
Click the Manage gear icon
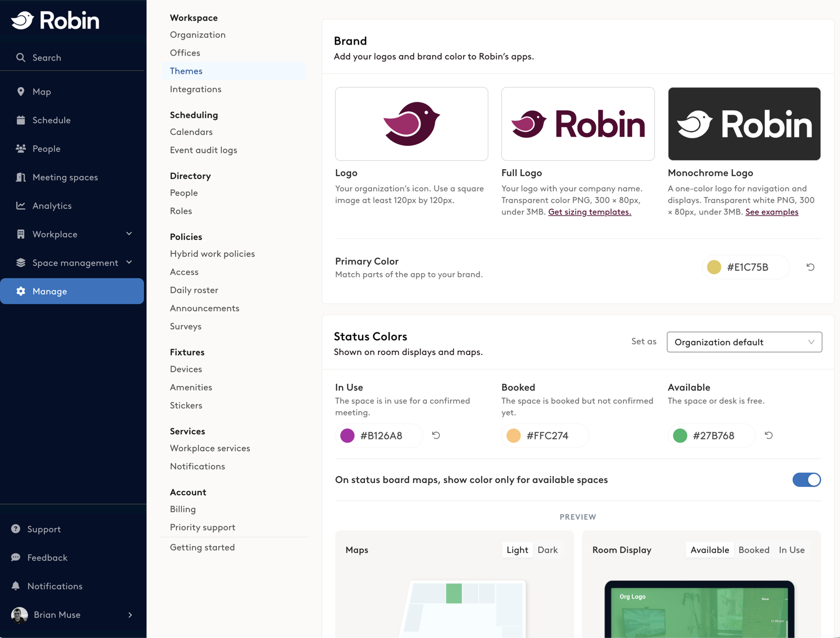click(20, 291)
